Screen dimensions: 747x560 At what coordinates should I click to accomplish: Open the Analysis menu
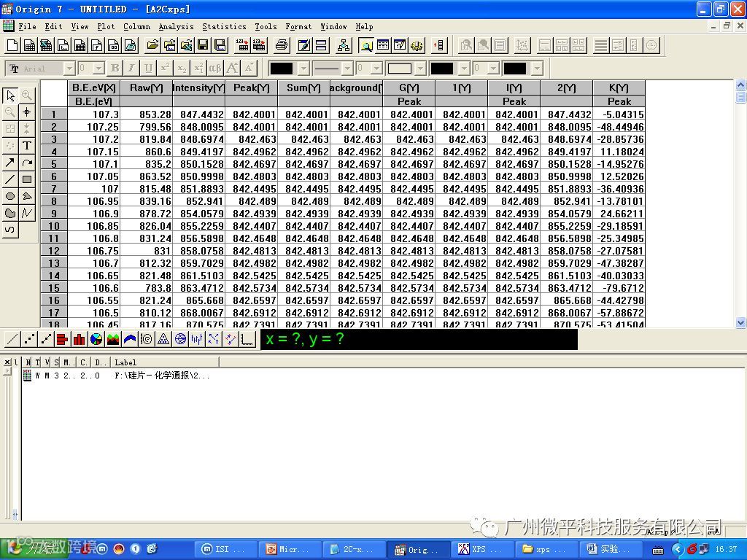(176, 27)
